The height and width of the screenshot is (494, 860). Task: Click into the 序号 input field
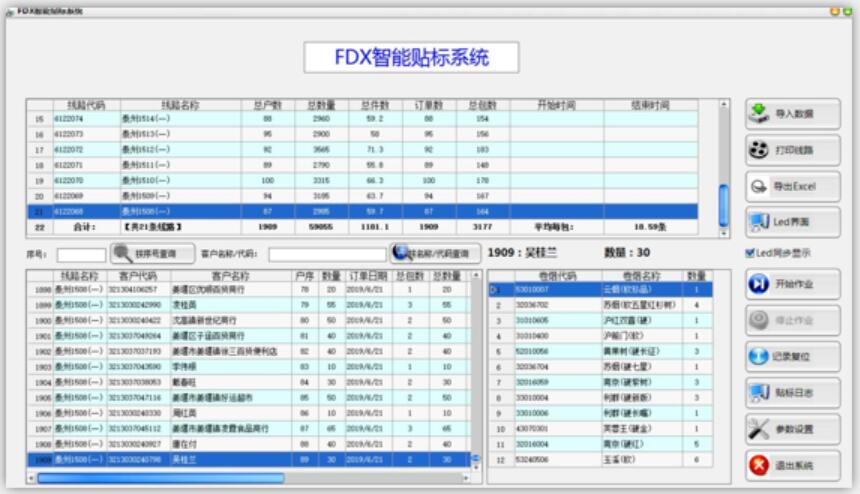81,255
